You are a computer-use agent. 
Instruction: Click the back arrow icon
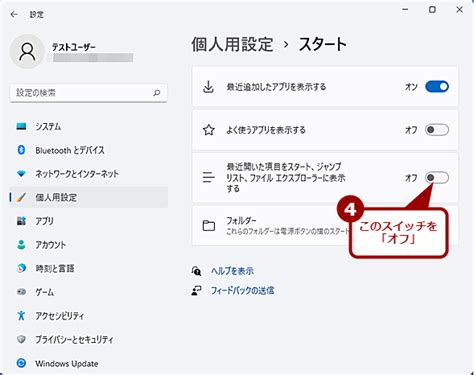14,14
